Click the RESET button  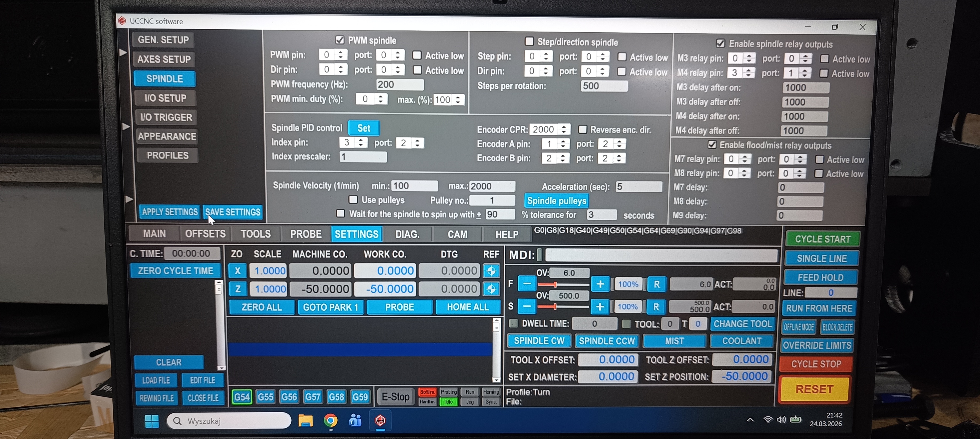[x=814, y=389]
